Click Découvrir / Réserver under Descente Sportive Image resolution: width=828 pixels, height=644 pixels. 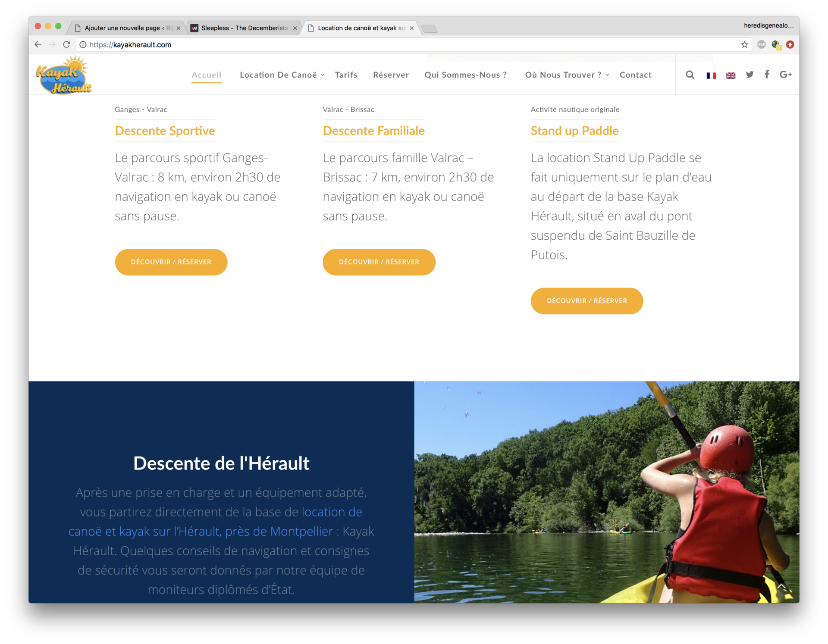point(171,262)
